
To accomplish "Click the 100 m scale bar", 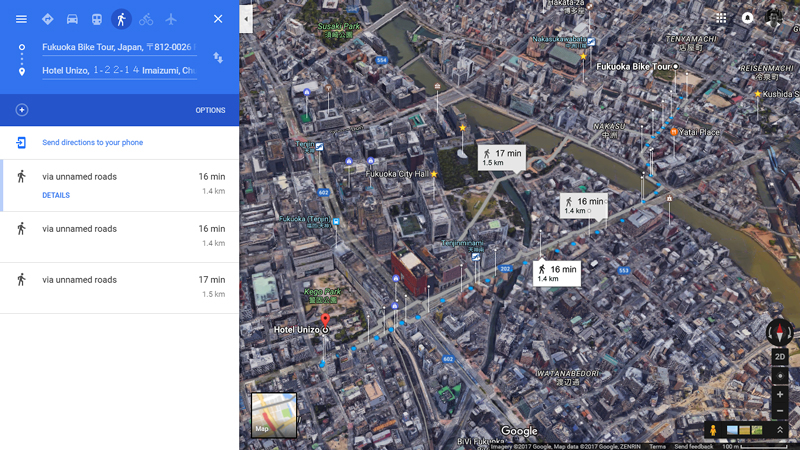I will [757, 446].
